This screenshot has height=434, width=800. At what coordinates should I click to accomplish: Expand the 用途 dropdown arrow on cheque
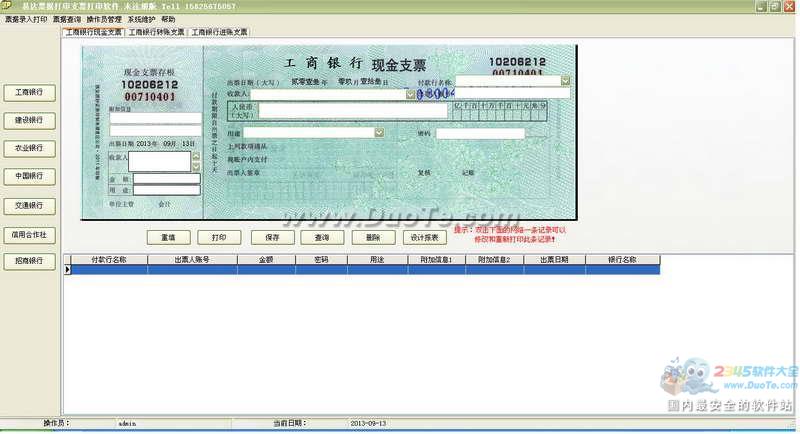pos(379,133)
